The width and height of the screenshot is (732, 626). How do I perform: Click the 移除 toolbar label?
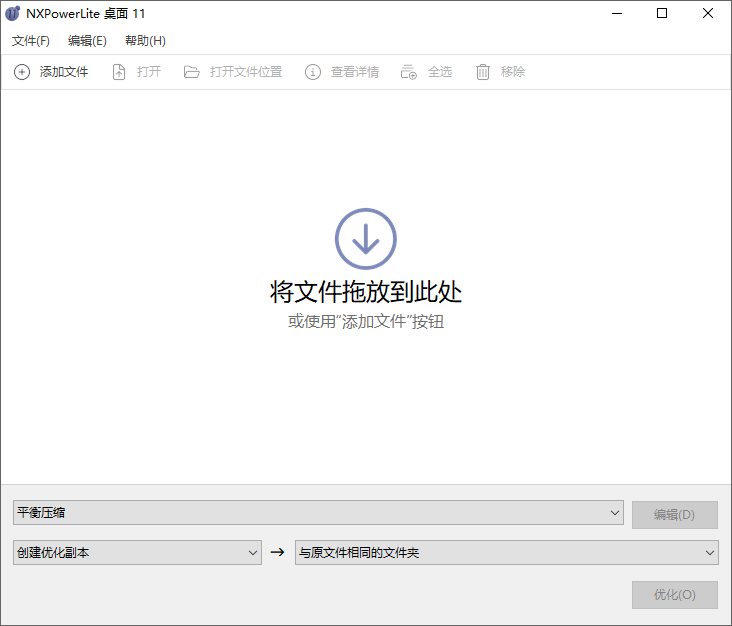coord(513,72)
